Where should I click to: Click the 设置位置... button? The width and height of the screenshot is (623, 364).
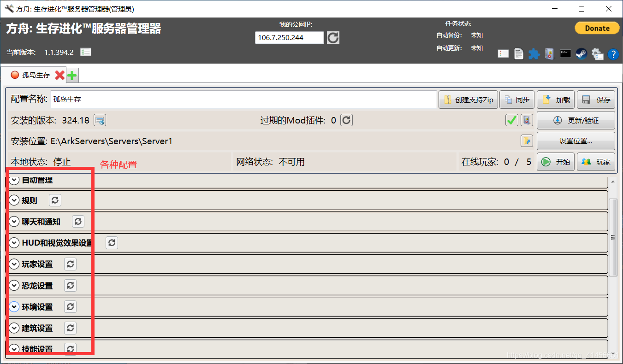576,141
